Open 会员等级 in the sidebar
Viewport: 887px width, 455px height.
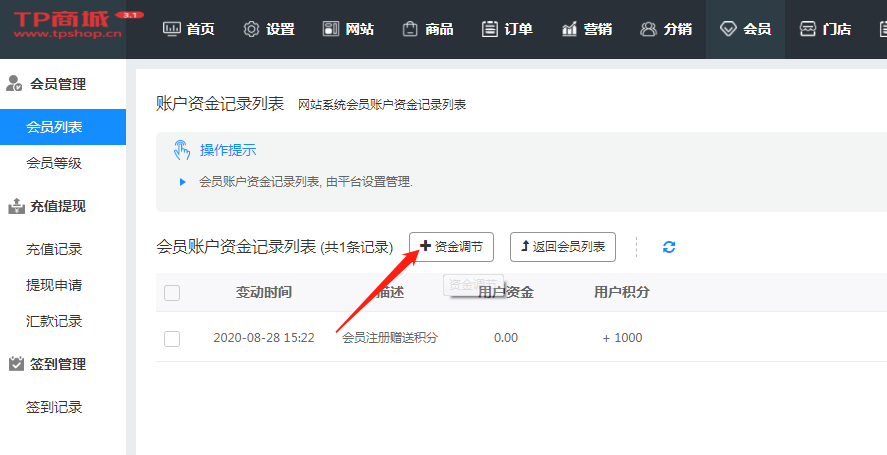coord(54,163)
